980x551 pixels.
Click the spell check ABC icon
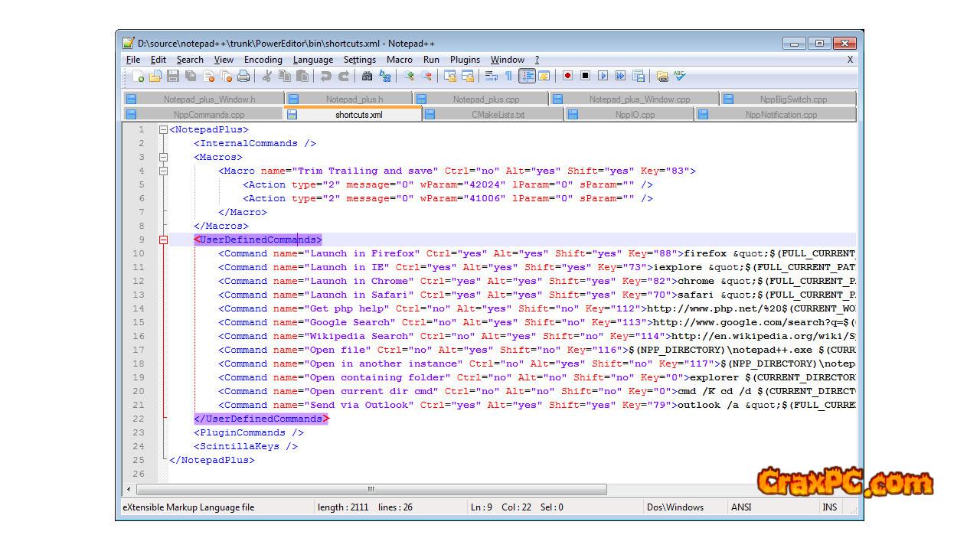tap(679, 76)
